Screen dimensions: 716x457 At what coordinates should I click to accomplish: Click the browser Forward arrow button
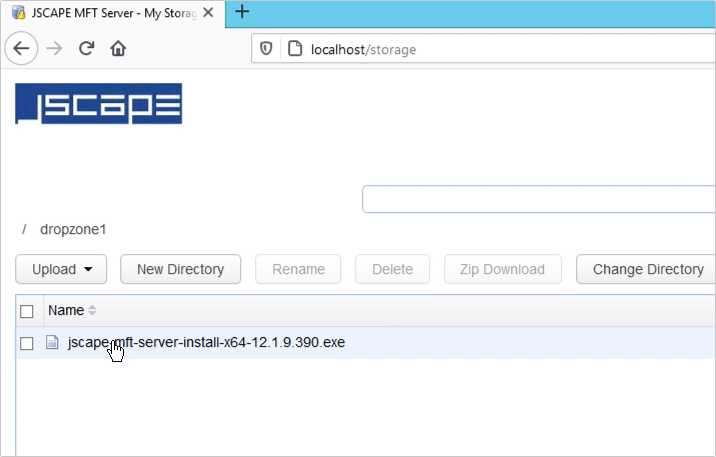[54, 48]
